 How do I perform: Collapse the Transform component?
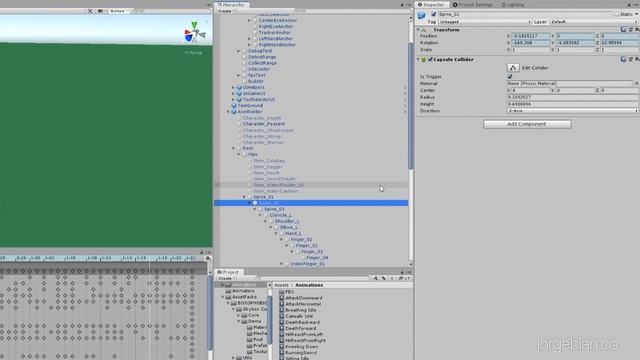coord(418,30)
